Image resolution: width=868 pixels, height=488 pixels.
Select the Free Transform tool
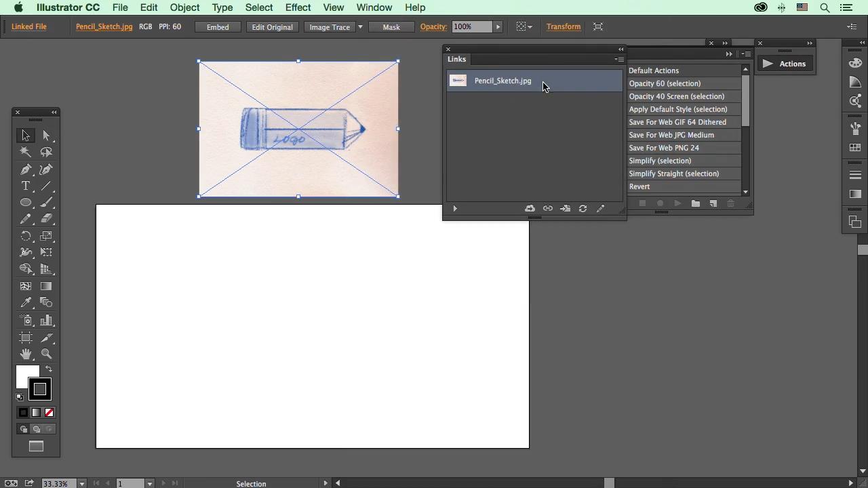[x=46, y=252]
